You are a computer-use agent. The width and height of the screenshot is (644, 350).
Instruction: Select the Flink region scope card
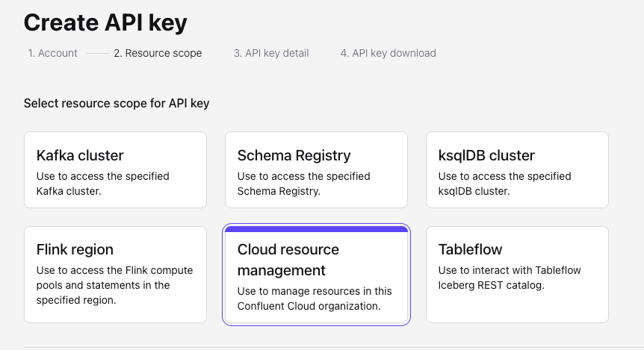point(115,274)
